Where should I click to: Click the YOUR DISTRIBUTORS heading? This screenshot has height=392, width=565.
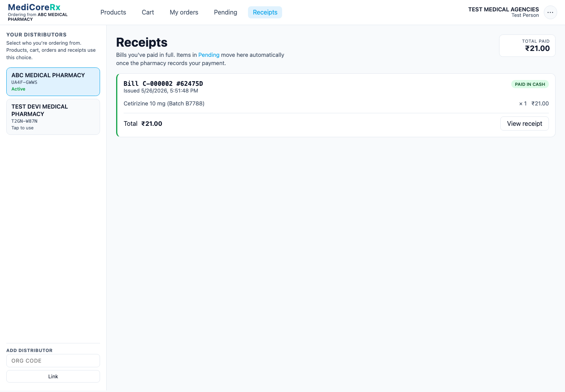pos(36,34)
